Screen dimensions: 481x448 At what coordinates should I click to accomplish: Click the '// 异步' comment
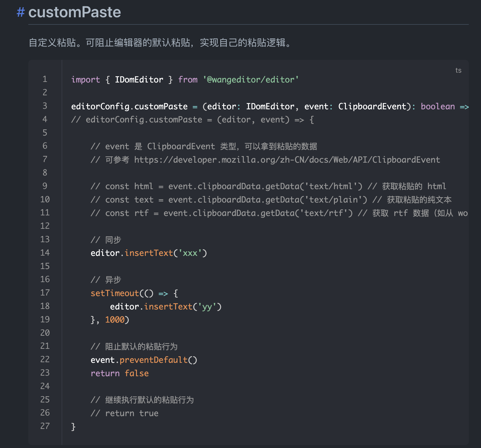pyautogui.click(x=106, y=280)
